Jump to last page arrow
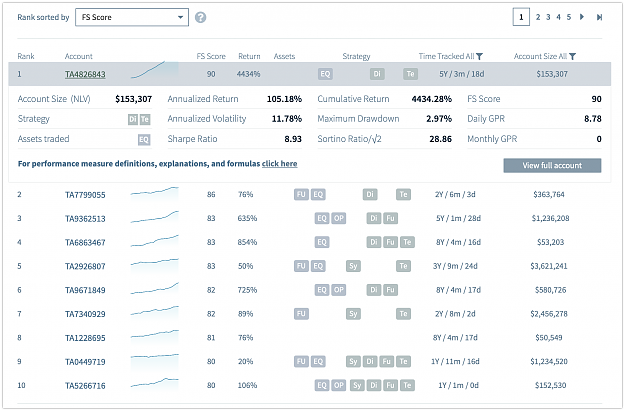Screen dimensions: 625x411 599,17
